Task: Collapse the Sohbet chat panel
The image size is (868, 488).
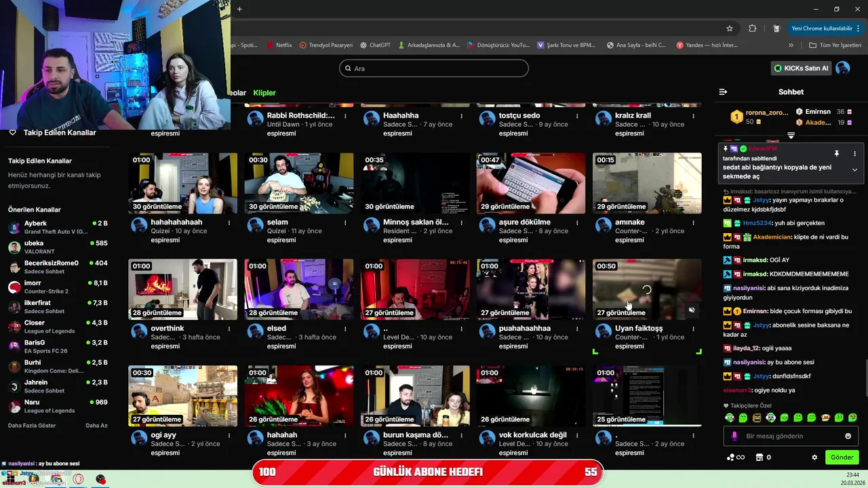Action: click(x=723, y=91)
